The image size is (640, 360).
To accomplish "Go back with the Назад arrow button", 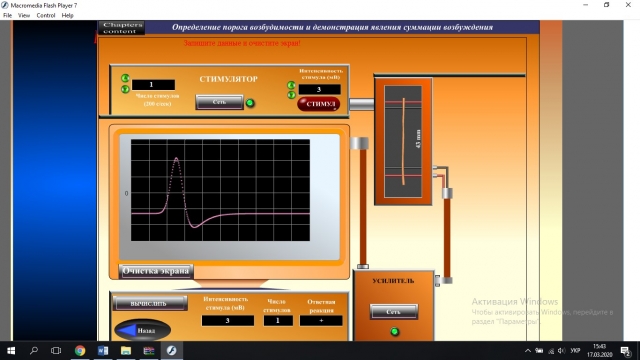I will coord(142,330).
